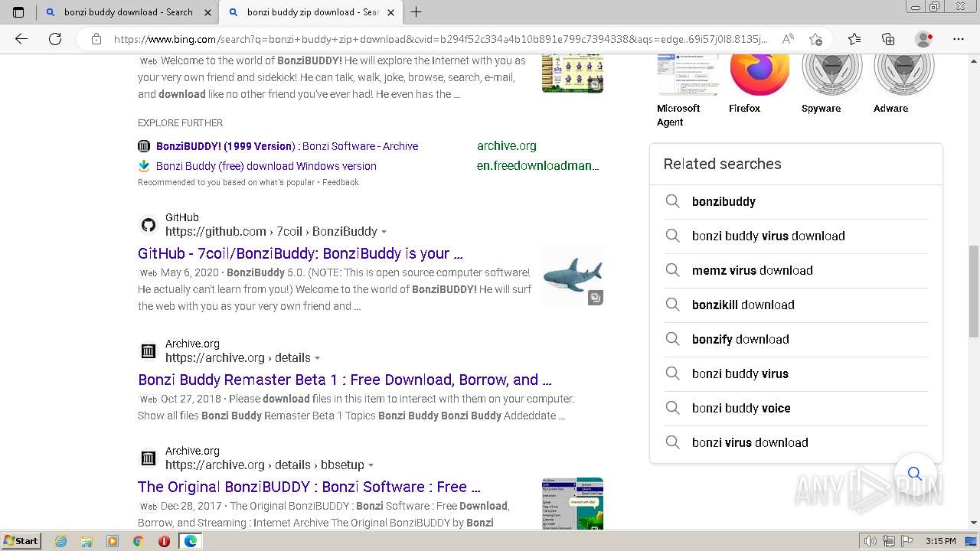Image resolution: width=980 pixels, height=551 pixels.
Task: Open File Explorer from taskbar
Action: tap(87, 541)
